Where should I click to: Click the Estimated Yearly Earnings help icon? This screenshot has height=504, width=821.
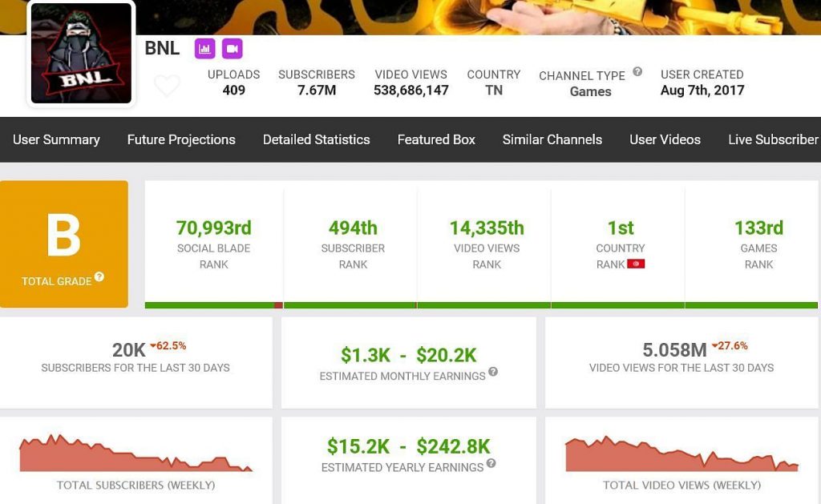[491, 463]
